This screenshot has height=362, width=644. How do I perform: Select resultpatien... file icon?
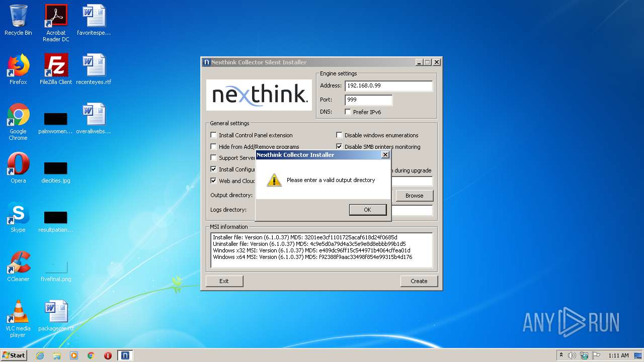coord(56,221)
